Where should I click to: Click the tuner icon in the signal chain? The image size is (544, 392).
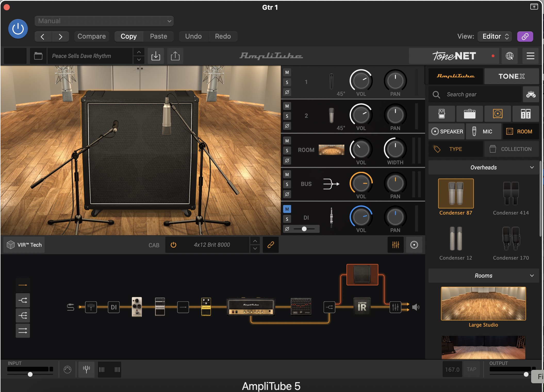click(91, 307)
